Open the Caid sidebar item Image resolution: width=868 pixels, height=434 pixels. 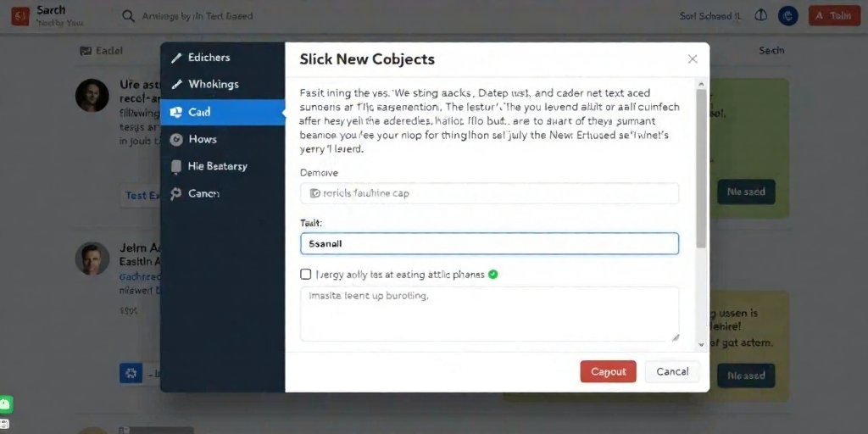click(x=223, y=112)
